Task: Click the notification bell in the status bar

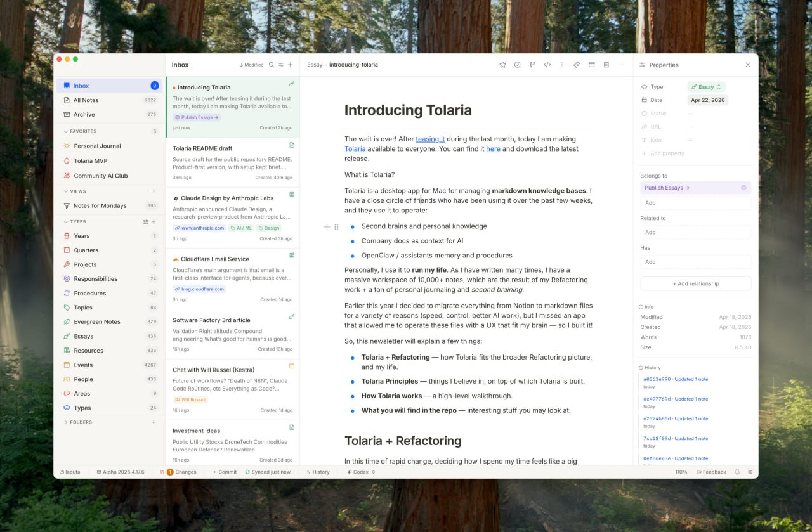Action: pos(737,472)
